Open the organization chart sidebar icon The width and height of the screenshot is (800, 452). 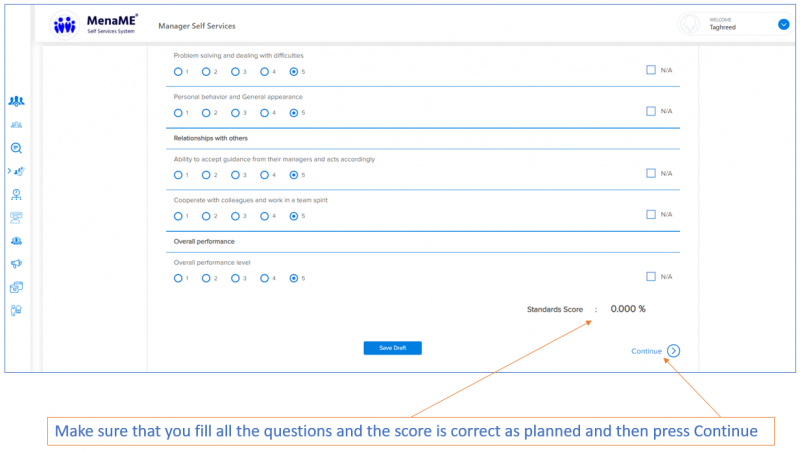16,194
